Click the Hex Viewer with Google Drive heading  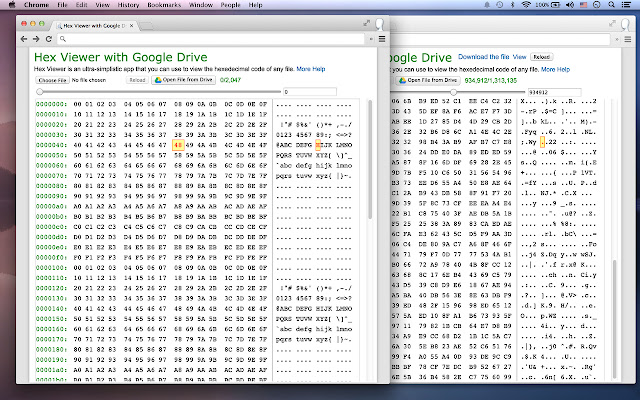coord(121,57)
